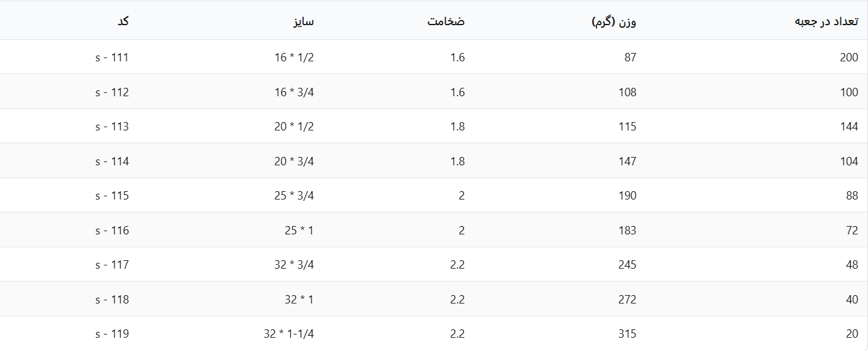Click the تعداد در جعبه column header
Screen dimensions: 868x350
pos(826,22)
